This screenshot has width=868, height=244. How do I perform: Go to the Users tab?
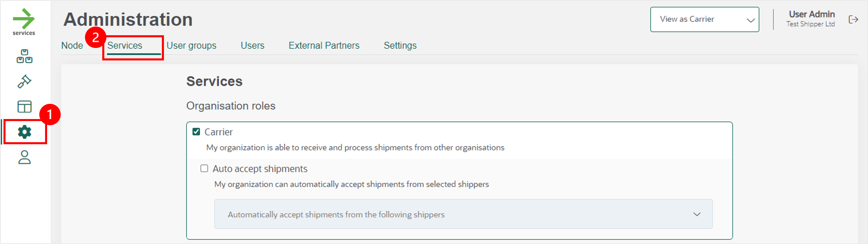tap(252, 45)
